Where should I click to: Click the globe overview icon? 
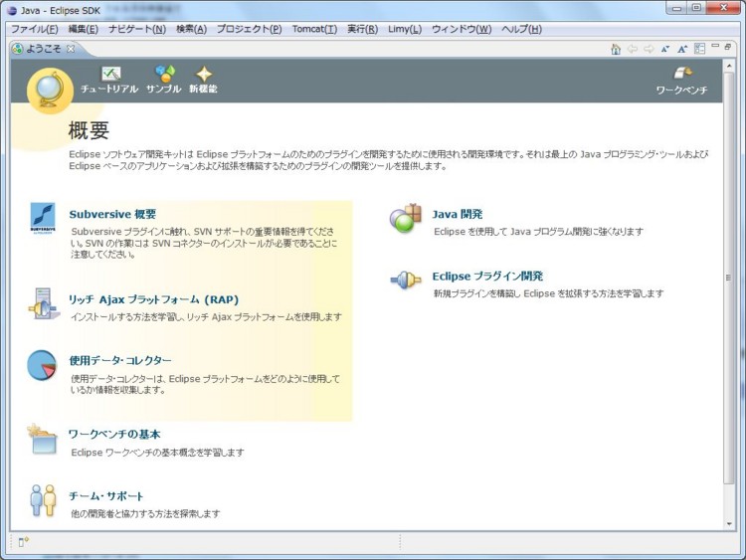click(50, 91)
